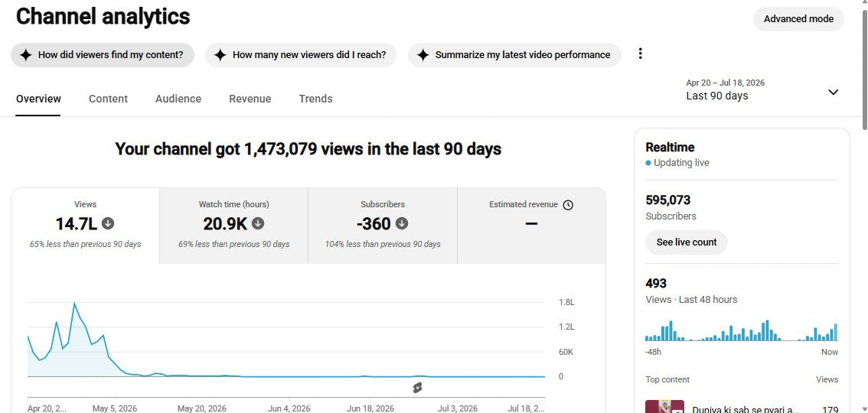This screenshot has height=413, width=868.
Task: Switch to the Content tab
Action: click(108, 99)
